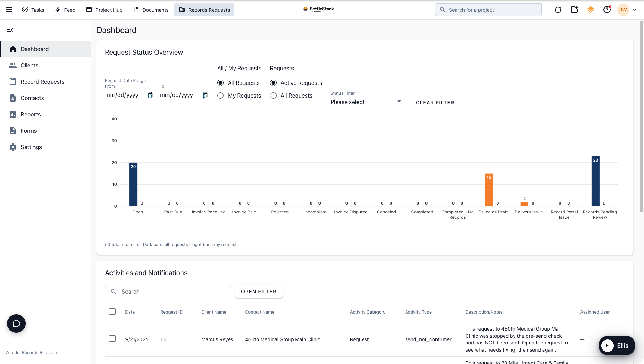Sort by the Assigned User column header
Viewport: 644px width, 364px height.
595,312
